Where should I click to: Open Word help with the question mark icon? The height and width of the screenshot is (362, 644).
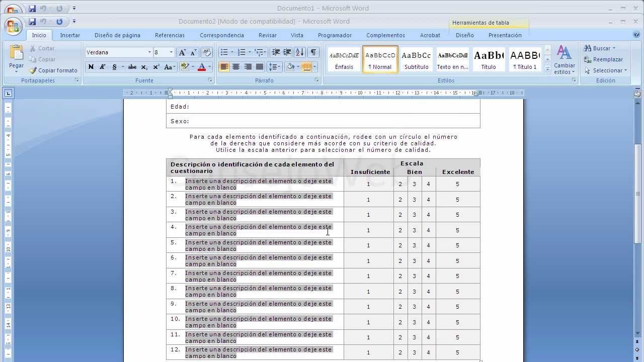coord(636,35)
